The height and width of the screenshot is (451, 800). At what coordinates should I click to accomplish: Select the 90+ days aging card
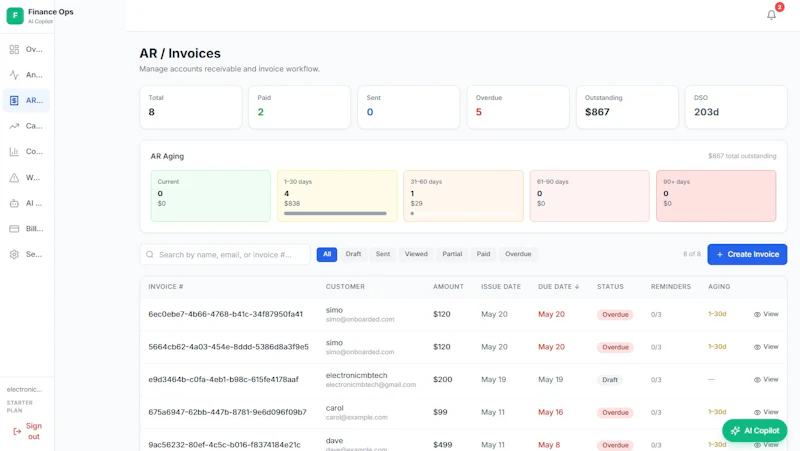click(716, 196)
